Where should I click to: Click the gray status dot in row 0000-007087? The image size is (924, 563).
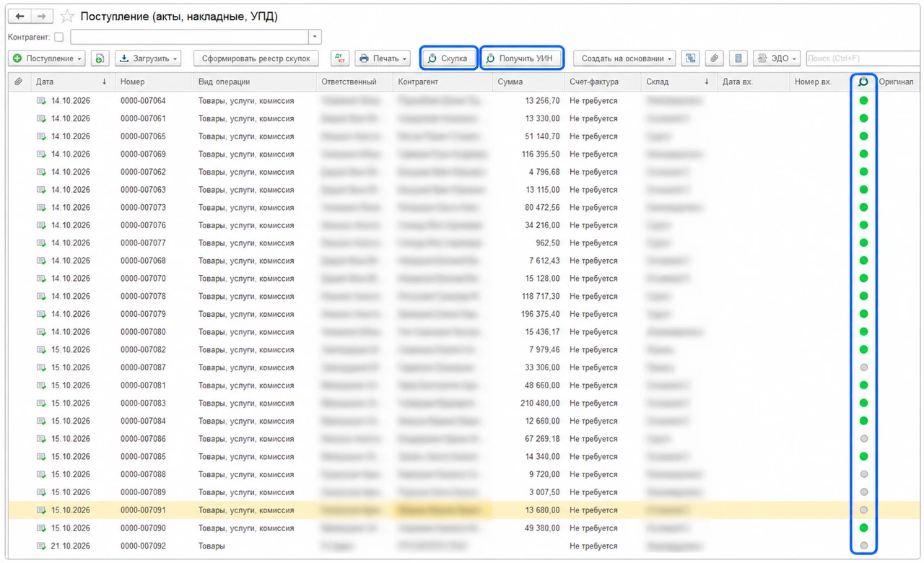pos(863,367)
